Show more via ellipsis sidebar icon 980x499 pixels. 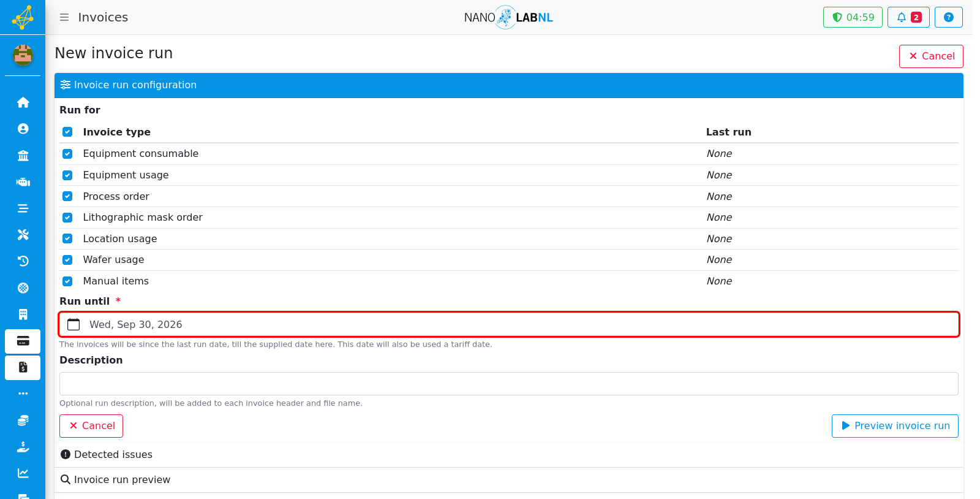click(23, 394)
